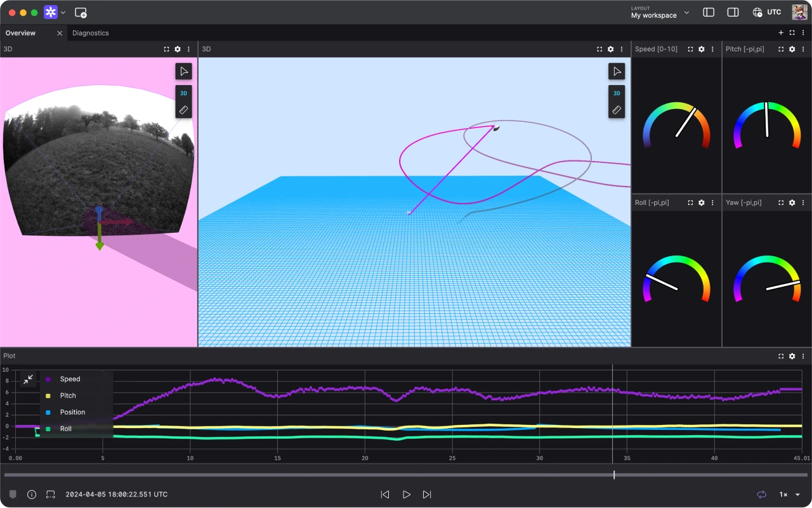Click the open data source icon
This screenshot has height=508, width=812.
81,13
